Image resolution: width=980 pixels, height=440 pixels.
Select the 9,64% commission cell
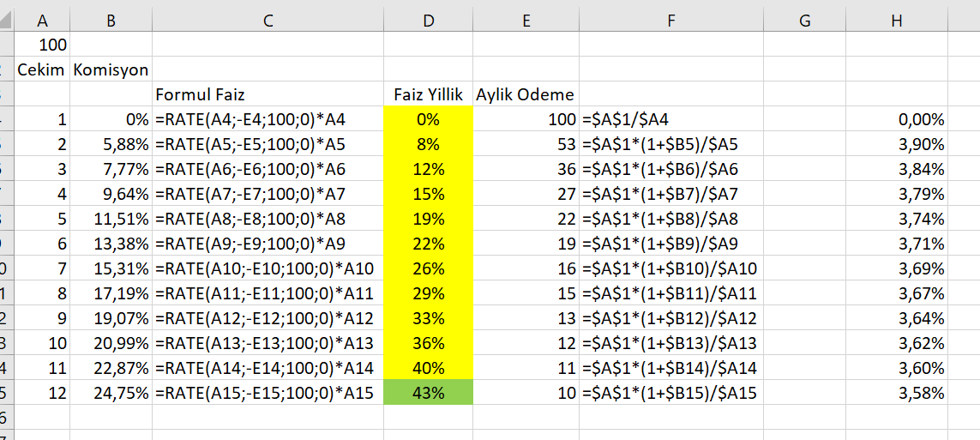[111, 194]
